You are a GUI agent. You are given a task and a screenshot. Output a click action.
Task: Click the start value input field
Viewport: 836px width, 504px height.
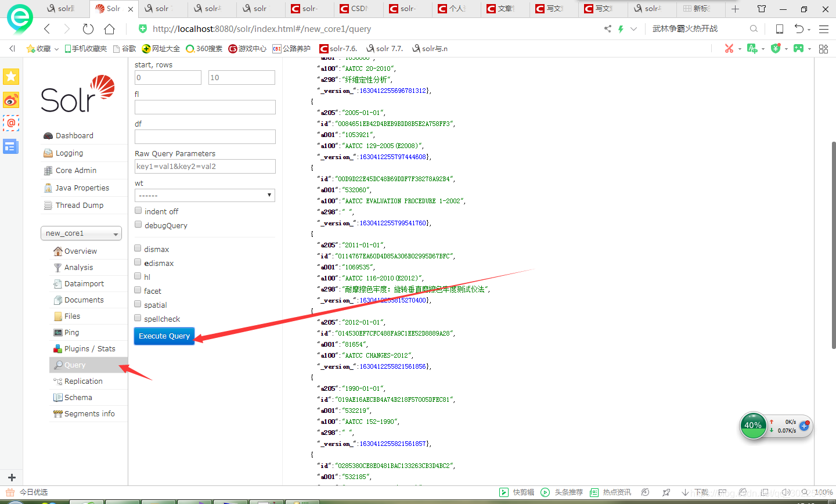tap(168, 77)
